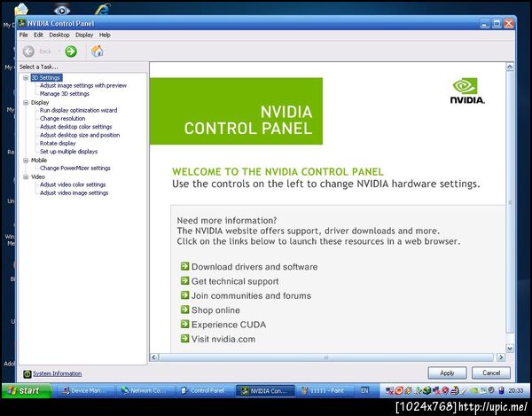Click vertical scrollbar down arrow
This screenshot has height=416, width=532.
point(510,348)
